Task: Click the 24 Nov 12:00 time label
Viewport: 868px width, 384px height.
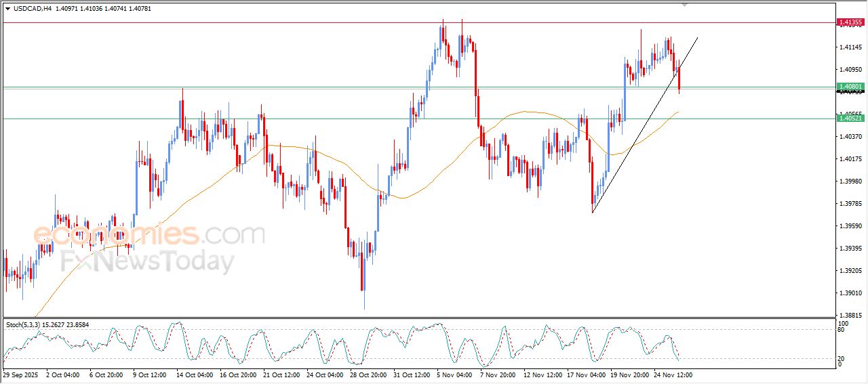Action: point(673,374)
